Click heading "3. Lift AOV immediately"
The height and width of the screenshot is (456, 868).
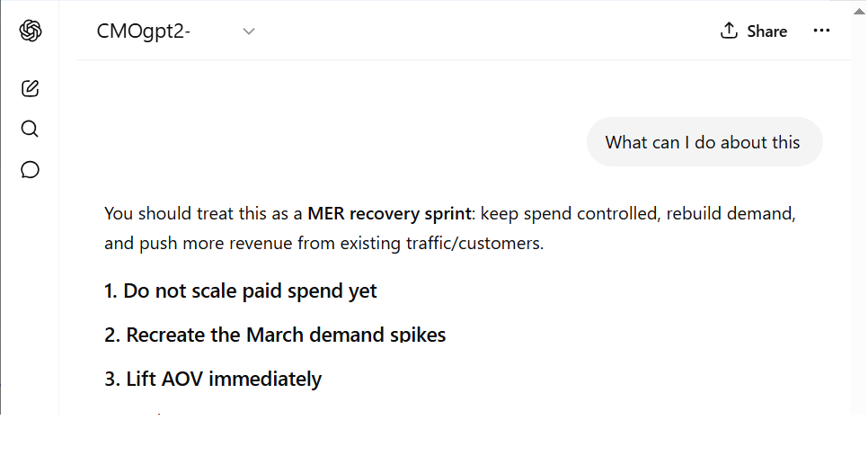tap(213, 379)
